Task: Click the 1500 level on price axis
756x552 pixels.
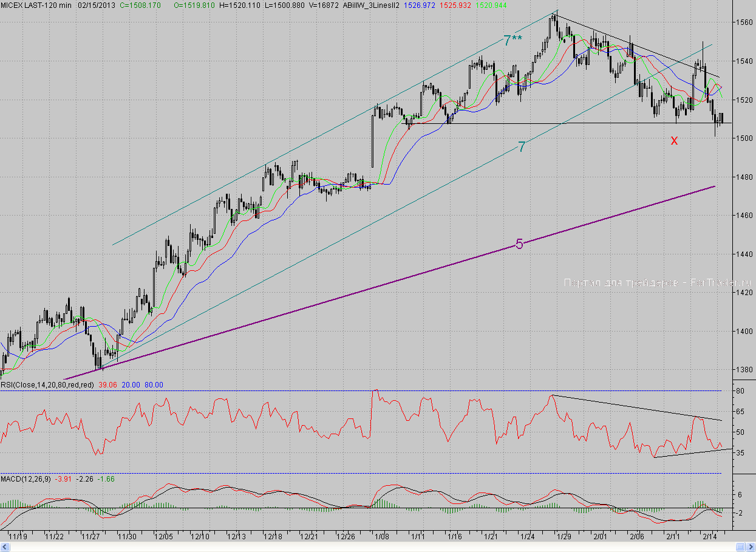Action: tap(744, 138)
